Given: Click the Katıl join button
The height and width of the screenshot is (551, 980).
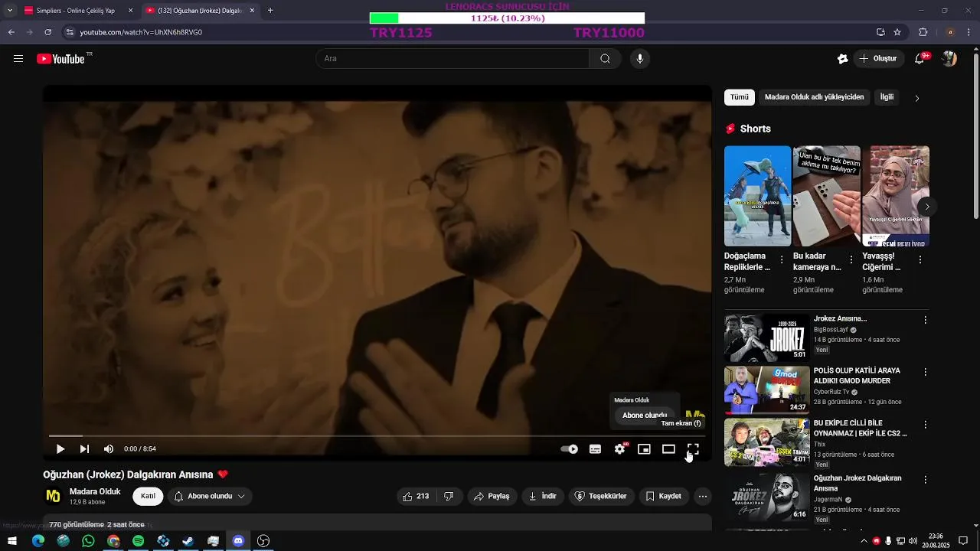Looking at the screenshot, I should tap(148, 496).
